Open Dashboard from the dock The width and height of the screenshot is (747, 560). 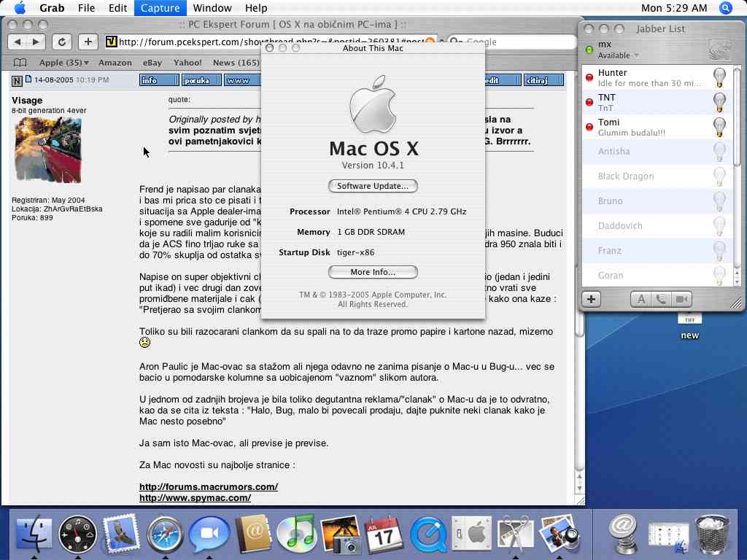pos(77,534)
